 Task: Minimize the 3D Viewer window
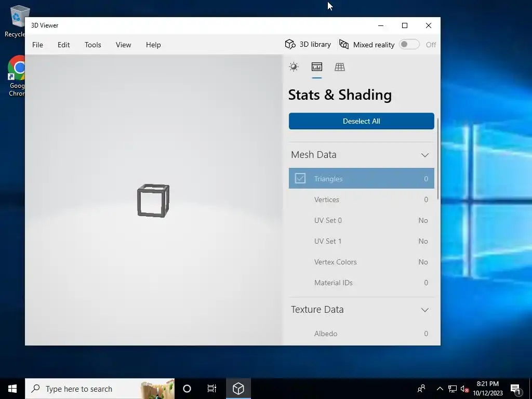pos(381,25)
